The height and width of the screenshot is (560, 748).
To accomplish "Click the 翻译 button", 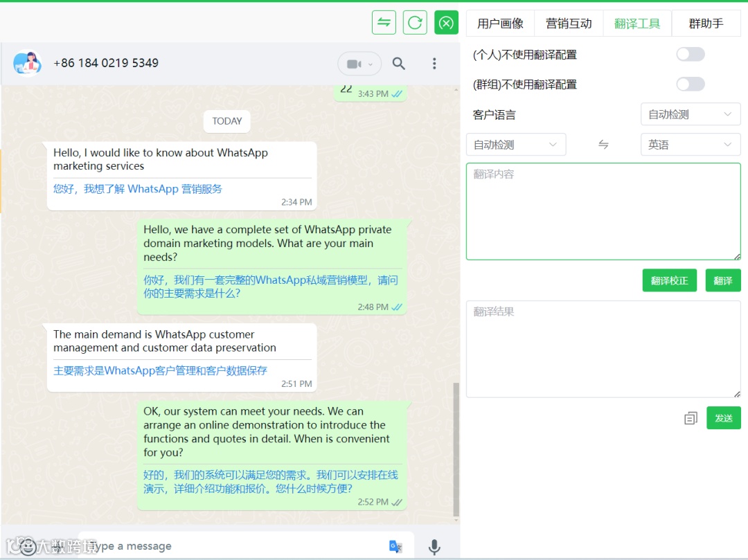I will point(722,280).
